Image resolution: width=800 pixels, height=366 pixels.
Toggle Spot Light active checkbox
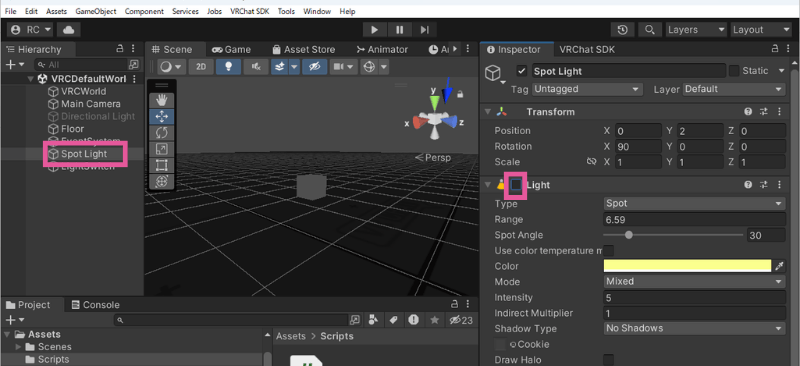(x=521, y=71)
